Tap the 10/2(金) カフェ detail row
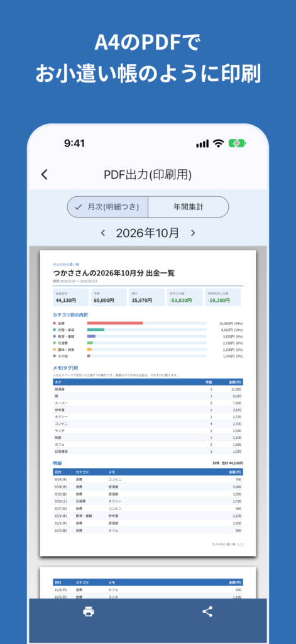Viewport: 296px width, 644px height. 148,530
